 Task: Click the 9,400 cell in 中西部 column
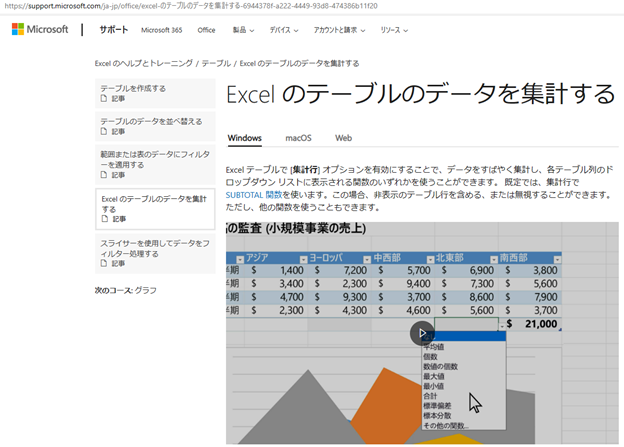tap(403, 284)
